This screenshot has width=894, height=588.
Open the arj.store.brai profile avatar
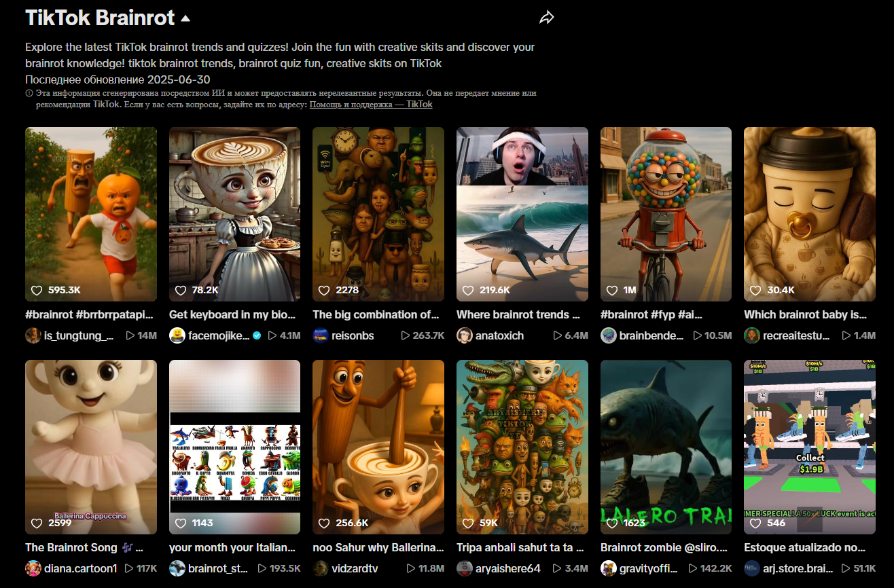pos(752,568)
